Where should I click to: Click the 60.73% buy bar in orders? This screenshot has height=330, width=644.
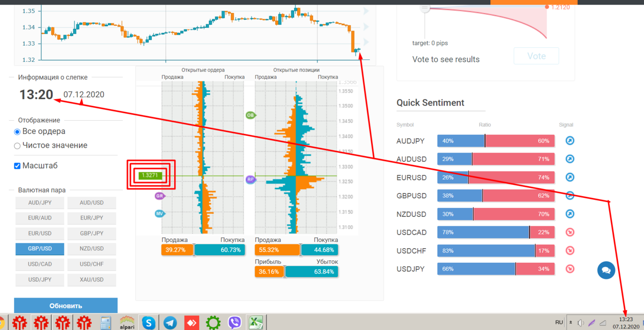pos(220,250)
